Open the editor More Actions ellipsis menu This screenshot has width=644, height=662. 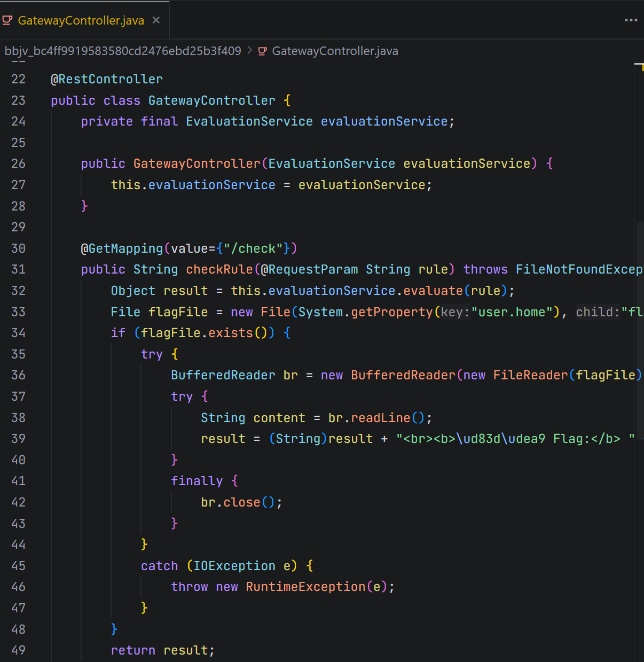(x=631, y=20)
